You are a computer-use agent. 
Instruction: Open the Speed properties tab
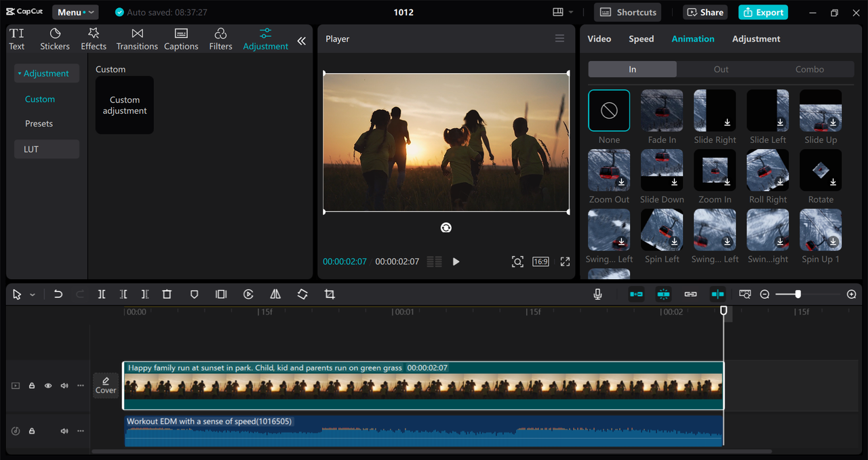click(x=642, y=39)
